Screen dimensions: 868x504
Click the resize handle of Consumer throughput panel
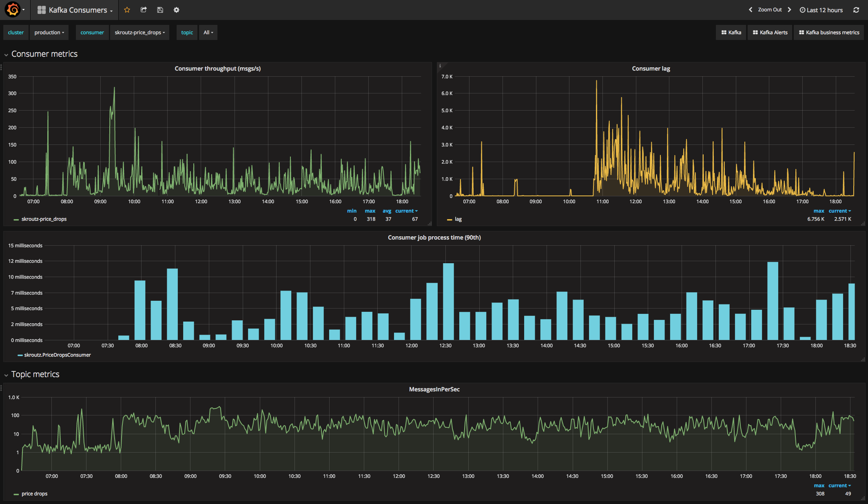[x=430, y=224]
